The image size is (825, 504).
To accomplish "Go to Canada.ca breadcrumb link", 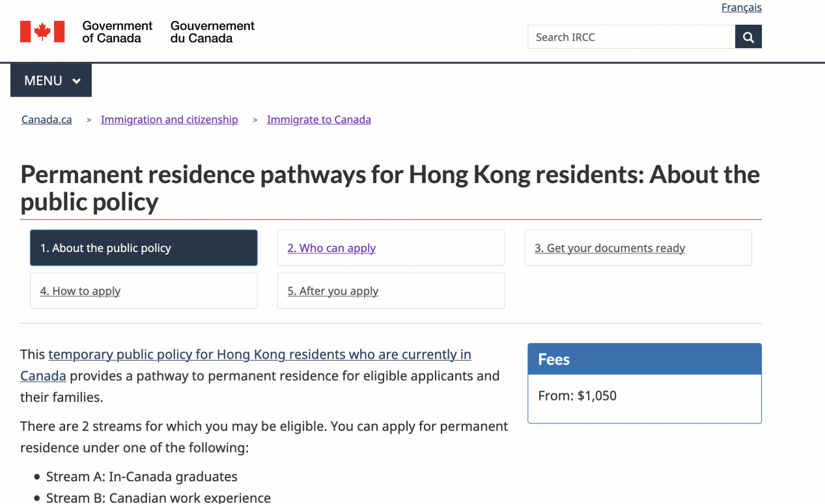I will click(x=47, y=120).
